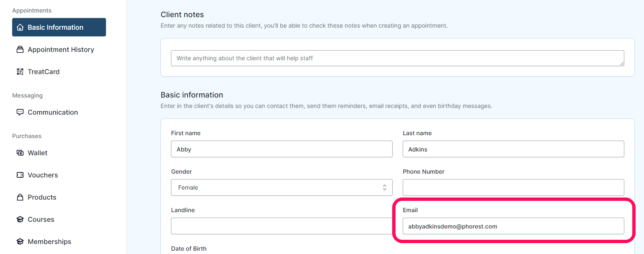The image size is (644, 254).
Task: Click the Appointments sidebar group label
Action: coord(32,10)
